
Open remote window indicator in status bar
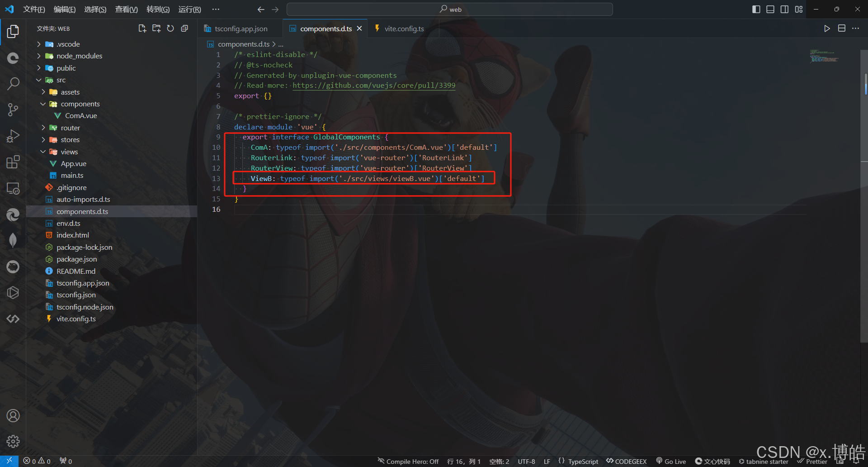(9, 461)
